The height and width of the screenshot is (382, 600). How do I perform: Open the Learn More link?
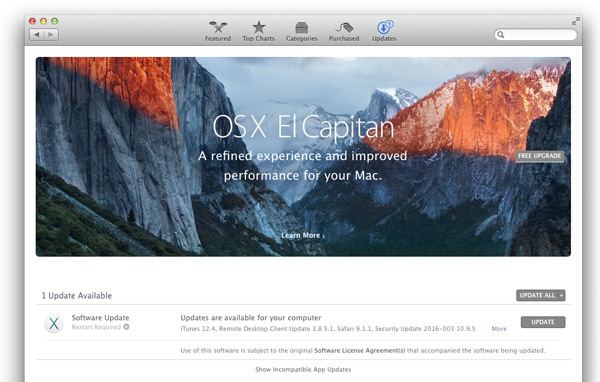303,235
